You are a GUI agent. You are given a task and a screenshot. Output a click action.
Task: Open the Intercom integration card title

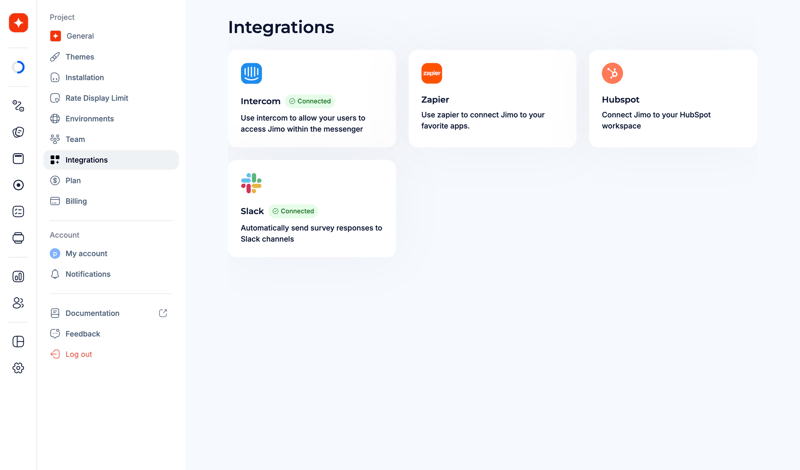(x=260, y=101)
